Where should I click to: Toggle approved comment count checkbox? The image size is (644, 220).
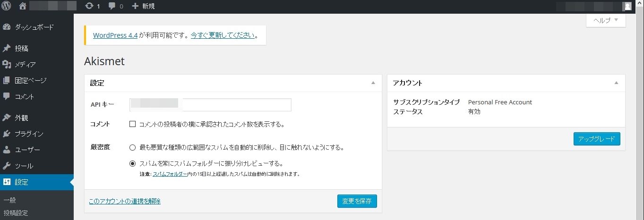pyautogui.click(x=133, y=124)
